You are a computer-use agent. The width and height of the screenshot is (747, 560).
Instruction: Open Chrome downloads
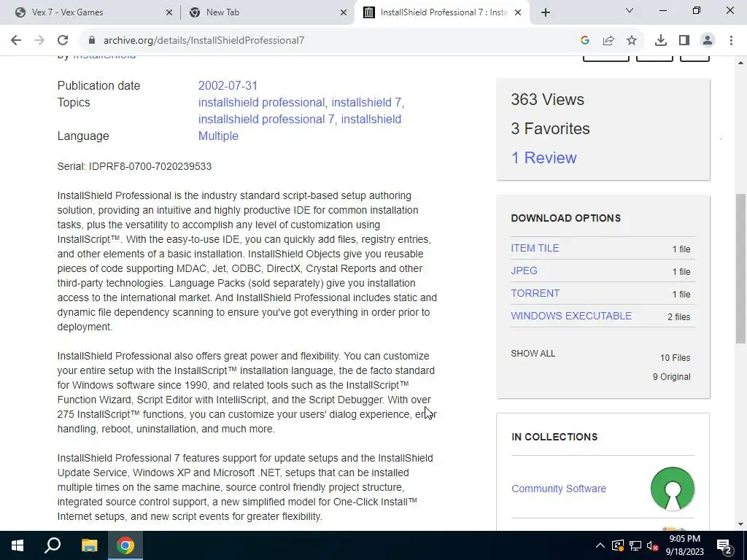[661, 41]
